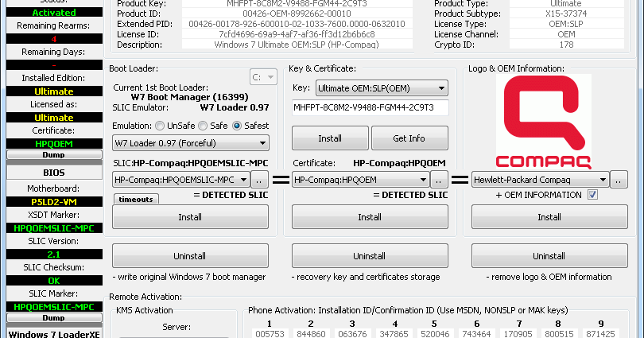Open the Ultimate OEM:SLP(OEM) key dropdown
This screenshot has width=644, height=338.
[382, 88]
